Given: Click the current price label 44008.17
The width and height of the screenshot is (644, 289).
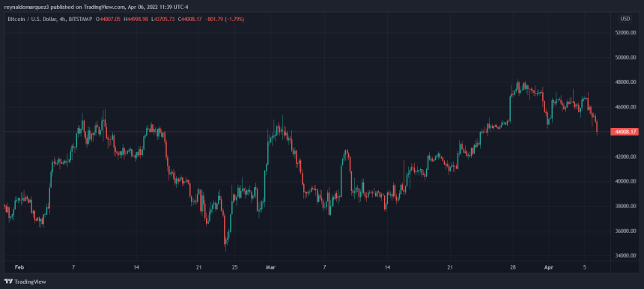Looking at the screenshot, I should coord(625,132).
